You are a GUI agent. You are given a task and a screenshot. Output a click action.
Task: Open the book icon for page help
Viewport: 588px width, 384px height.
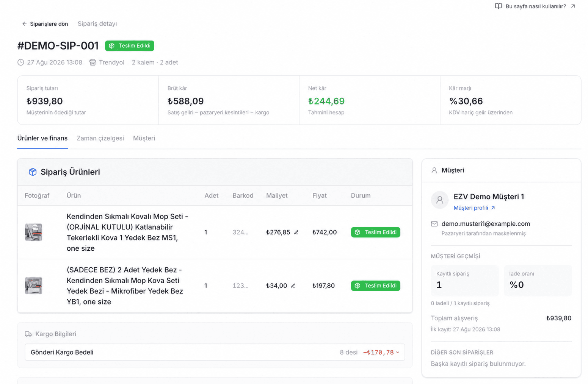click(x=498, y=6)
